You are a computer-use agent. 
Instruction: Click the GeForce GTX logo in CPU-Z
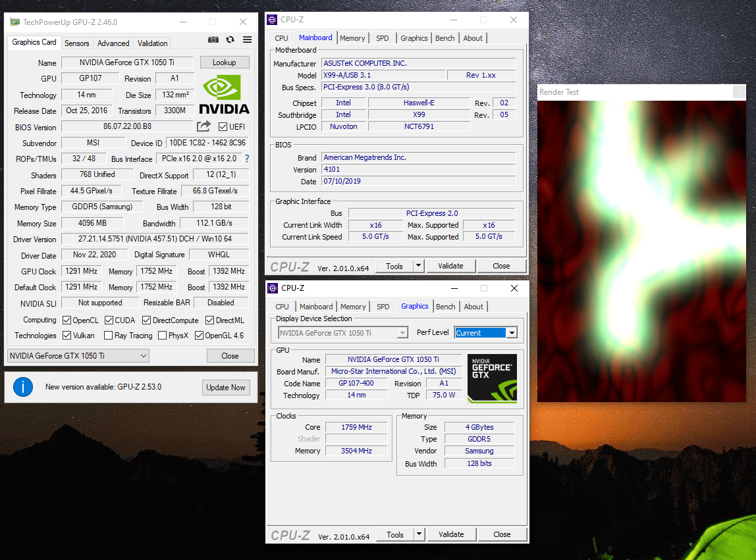coord(493,378)
